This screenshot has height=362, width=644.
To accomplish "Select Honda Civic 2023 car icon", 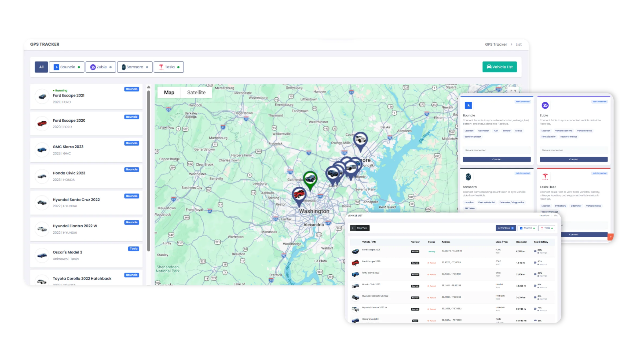I will pos(42,176).
